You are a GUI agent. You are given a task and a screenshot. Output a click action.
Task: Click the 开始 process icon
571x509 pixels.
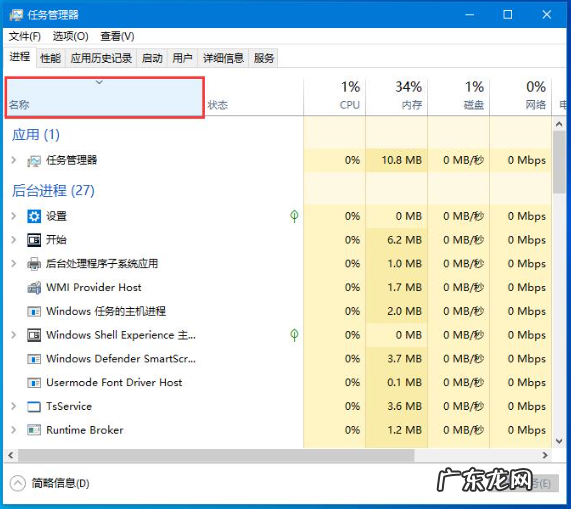click(34, 240)
